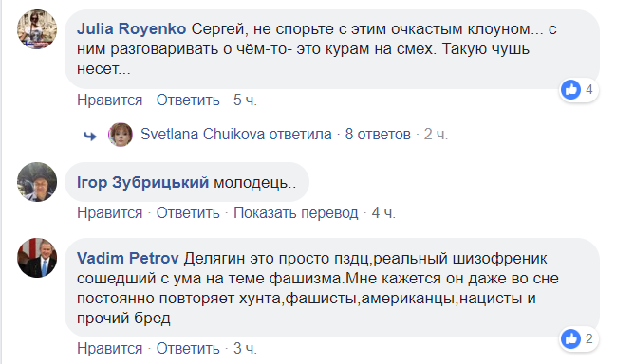Open Ігор Зубрицький's profile name link
Image resolution: width=634 pixels, height=364 pixels.
click(142, 183)
